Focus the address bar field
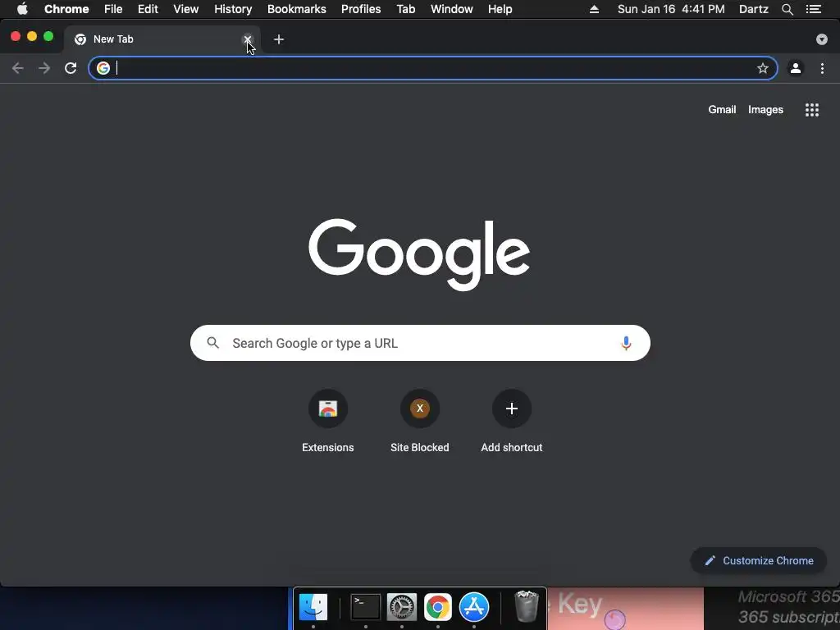 click(x=433, y=68)
